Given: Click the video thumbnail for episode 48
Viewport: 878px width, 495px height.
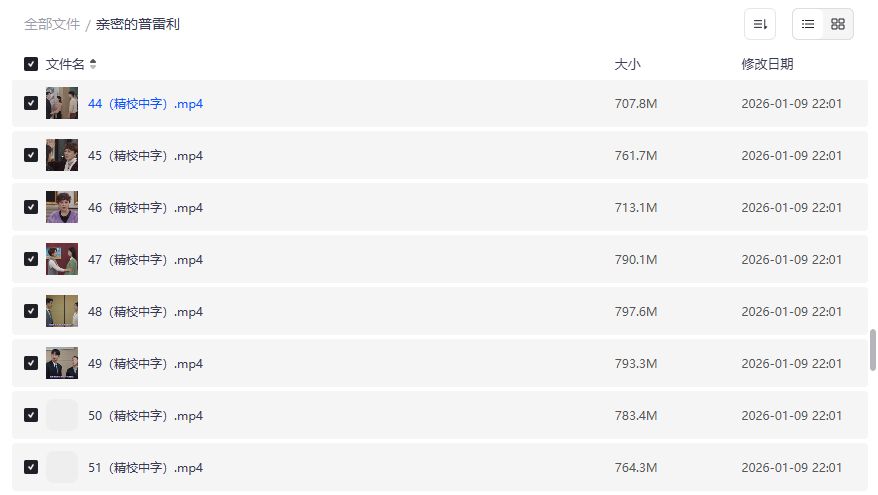Looking at the screenshot, I should [62, 311].
